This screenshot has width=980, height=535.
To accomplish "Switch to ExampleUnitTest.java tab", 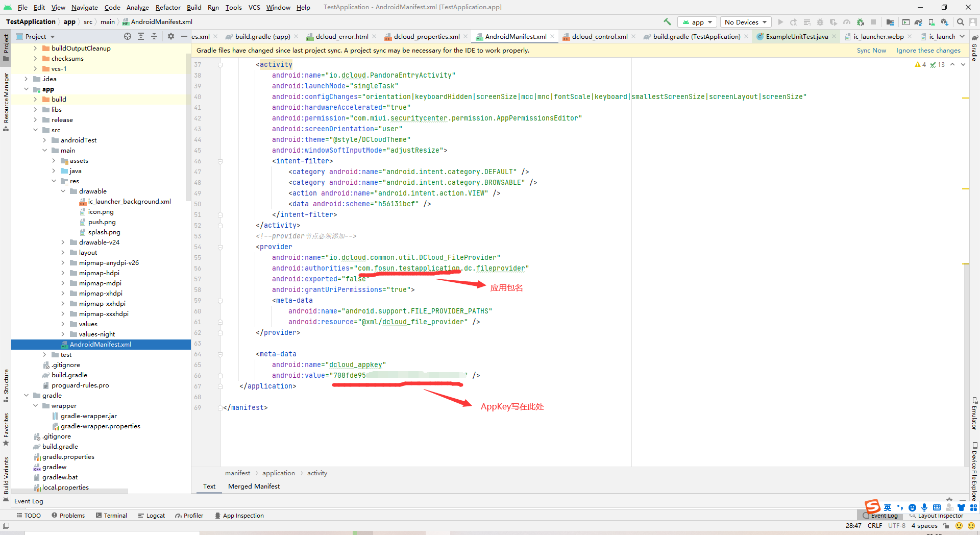I will point(797,36).
